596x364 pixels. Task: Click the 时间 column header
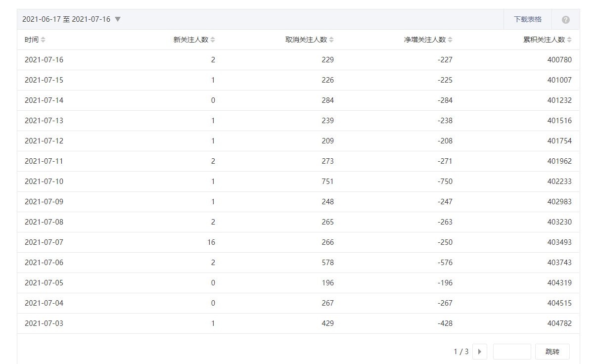pyautogui.click(x=31, y=40)
